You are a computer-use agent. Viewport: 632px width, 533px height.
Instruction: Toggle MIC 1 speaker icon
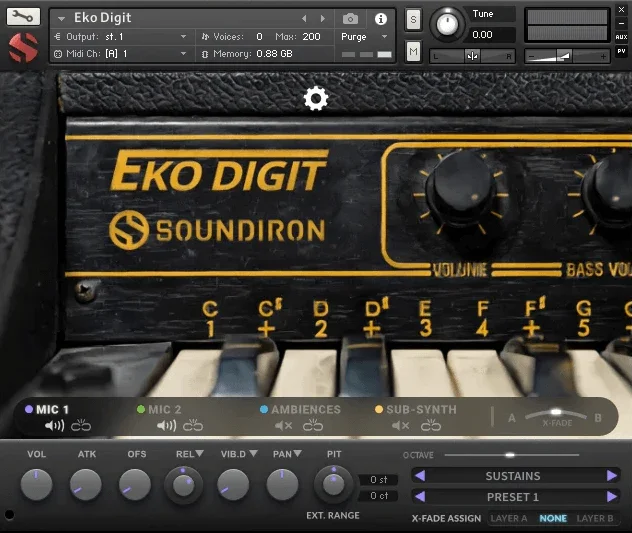point(54,425)
